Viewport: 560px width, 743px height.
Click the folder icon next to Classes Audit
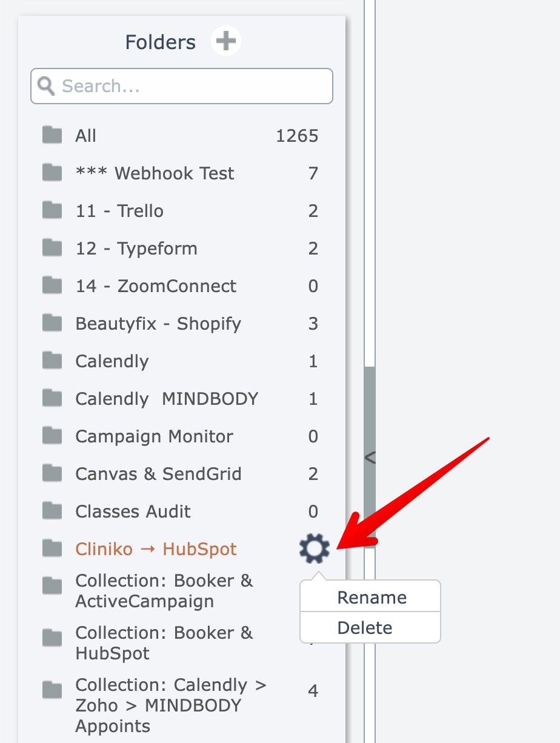point(53,511)
